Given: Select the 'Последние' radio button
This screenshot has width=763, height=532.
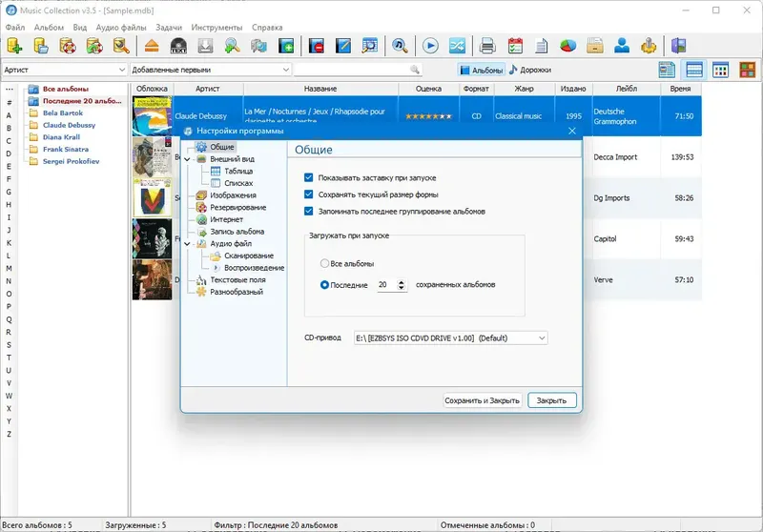Looking at the screenshot, I should pos(324,285).
